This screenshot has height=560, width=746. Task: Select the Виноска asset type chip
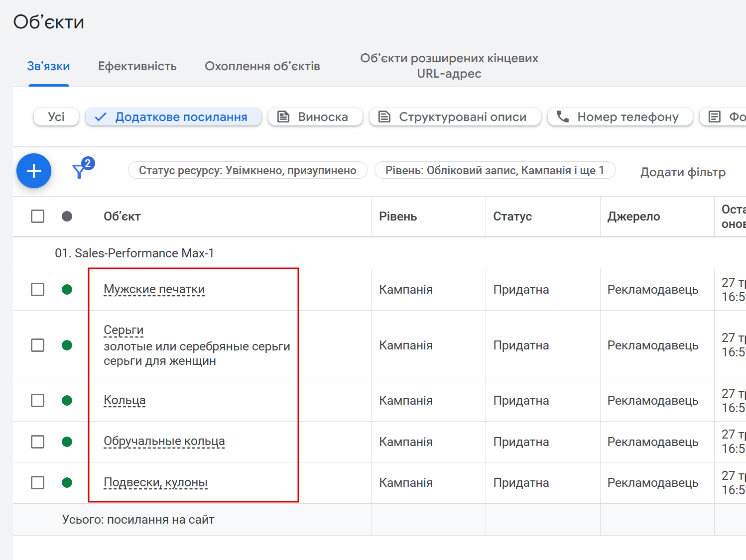tap(315, 117)
